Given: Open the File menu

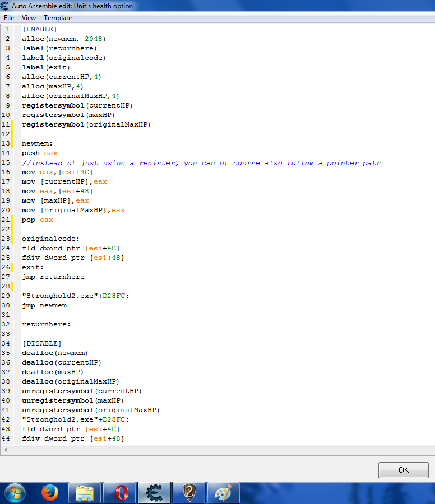Looking at the screenshot, I should tap(9, 18).
